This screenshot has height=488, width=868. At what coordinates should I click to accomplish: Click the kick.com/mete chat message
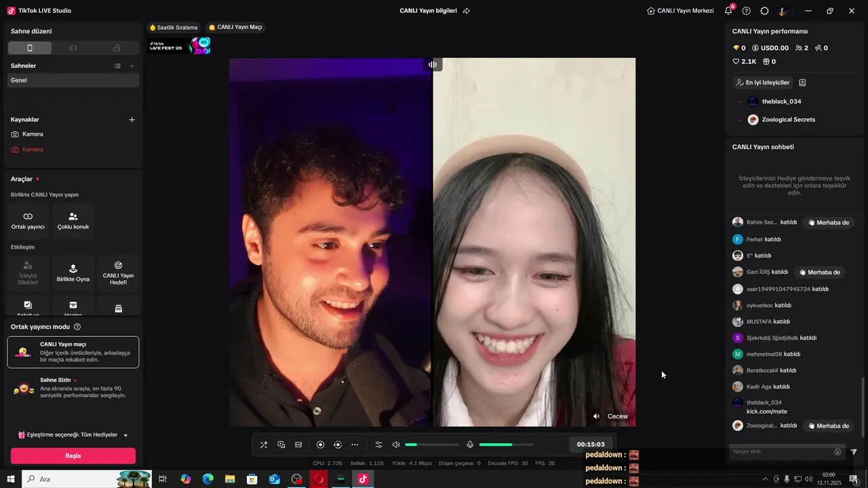[x=767, y=411]
